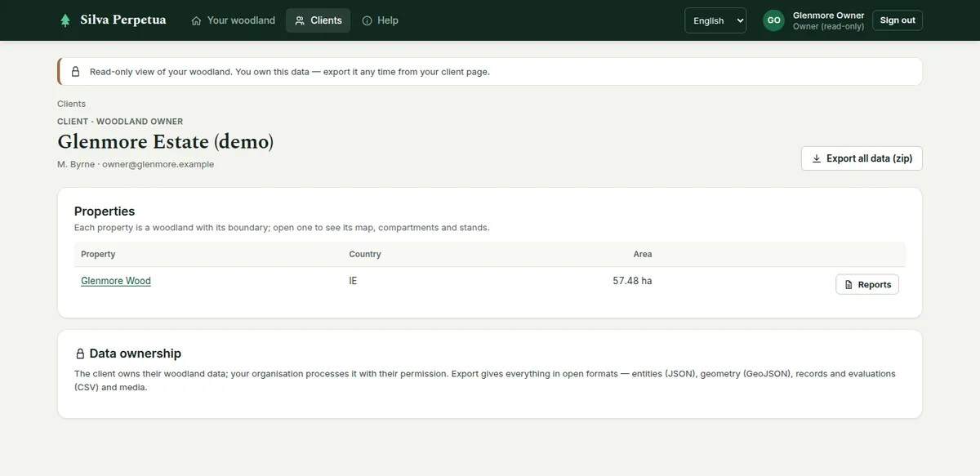Image resolution: width=980 pixels, height=476 pixels.
Task: Click the info icon beside Help
Action: 367,20
